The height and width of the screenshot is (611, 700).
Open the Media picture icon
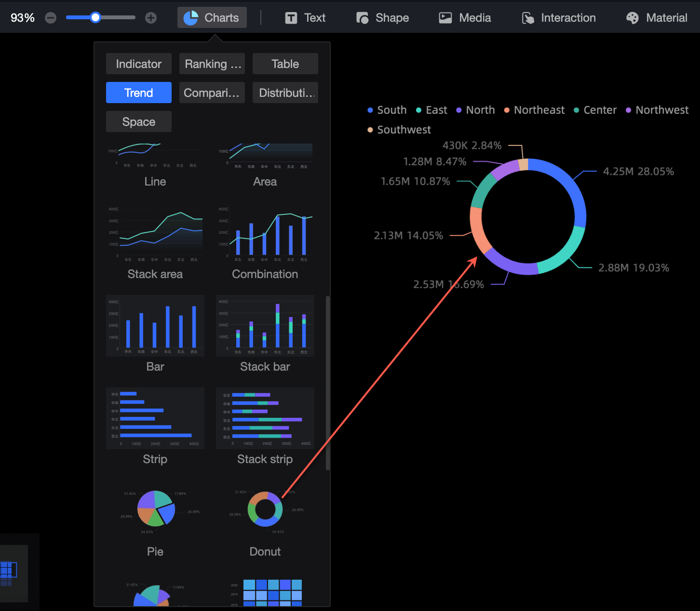tap(445, 18)
